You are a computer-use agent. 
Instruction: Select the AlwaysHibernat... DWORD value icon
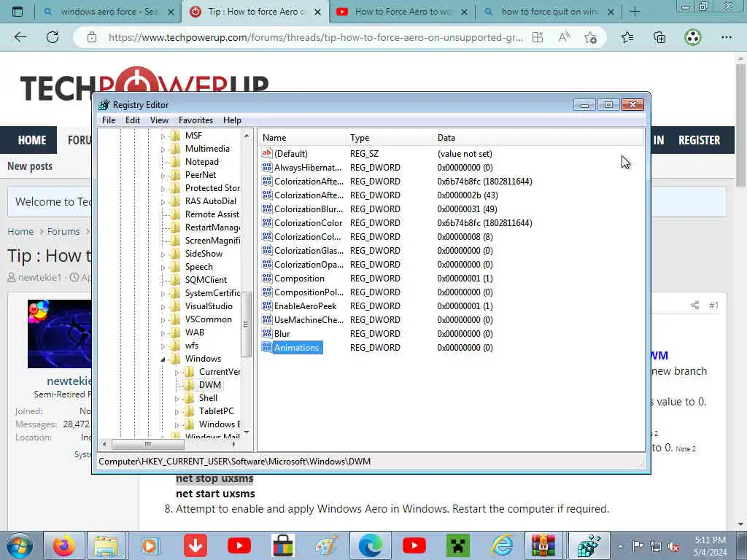click(267, 167)
